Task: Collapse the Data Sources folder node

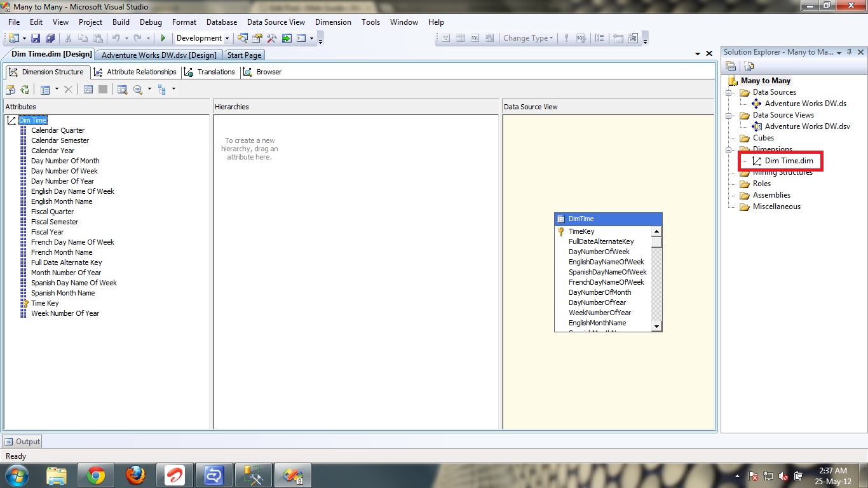Action: (x=729, y=93)
